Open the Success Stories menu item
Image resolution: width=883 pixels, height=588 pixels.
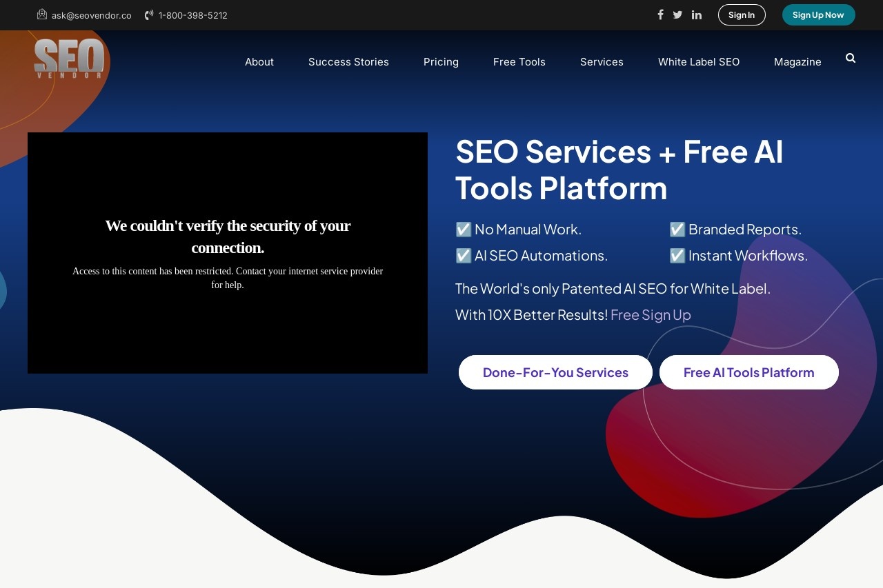click(348, 62)
